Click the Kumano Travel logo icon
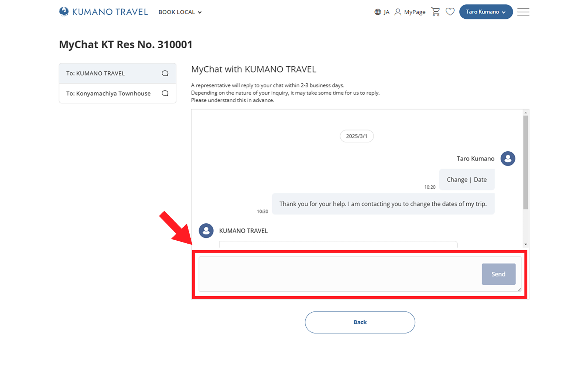The height and width of the screenshot is (368, 588). [64, 12]
